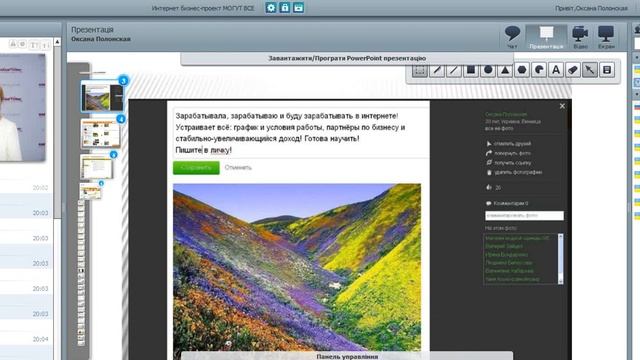
Task: Select the text tool letter A
Action: pyautogui.click(x=556, y=70)
